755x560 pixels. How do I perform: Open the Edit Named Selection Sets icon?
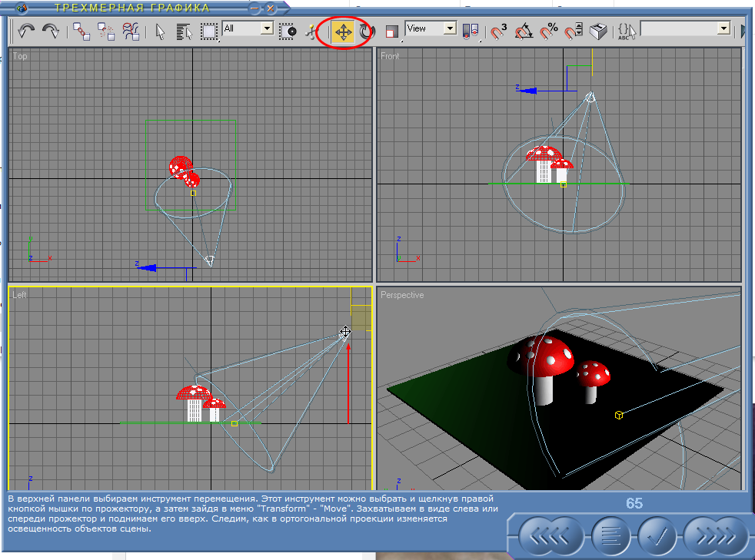coord(627,32)
